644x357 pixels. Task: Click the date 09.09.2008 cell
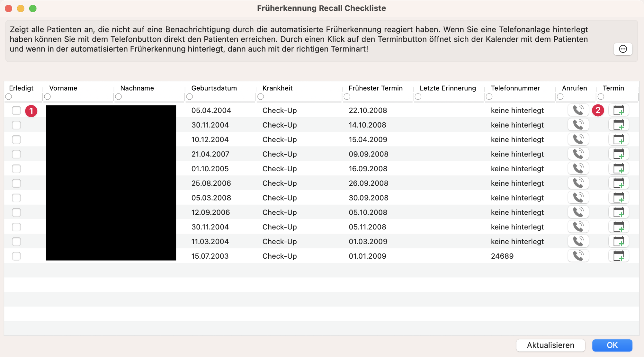point(369,154)
